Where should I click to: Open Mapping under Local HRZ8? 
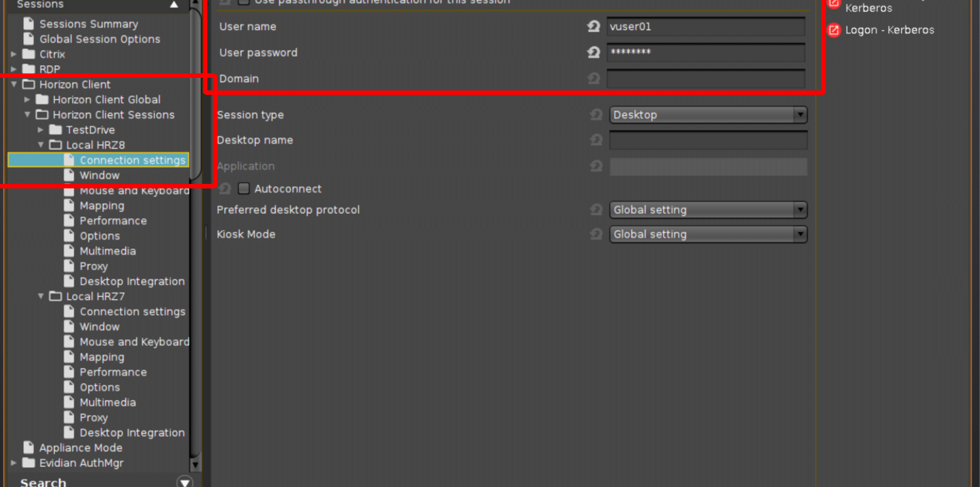pyautogui.click(x=102, y=206)
